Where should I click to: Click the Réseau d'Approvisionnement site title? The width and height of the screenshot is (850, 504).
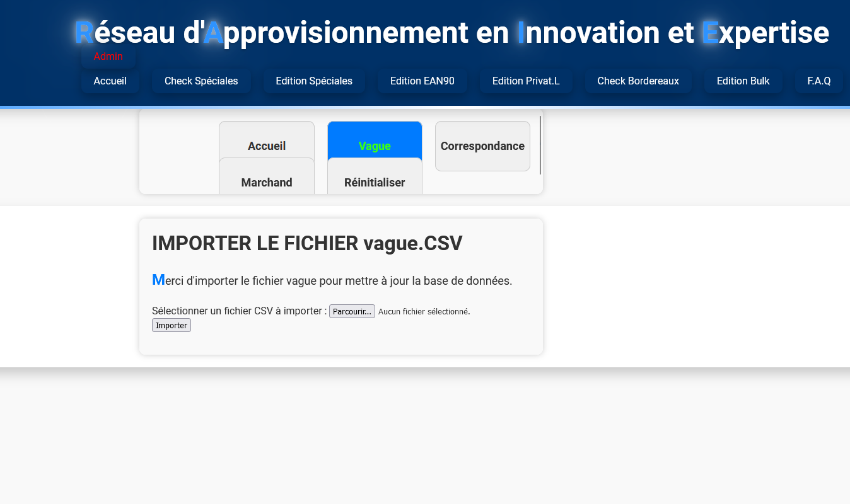point(451,33)
